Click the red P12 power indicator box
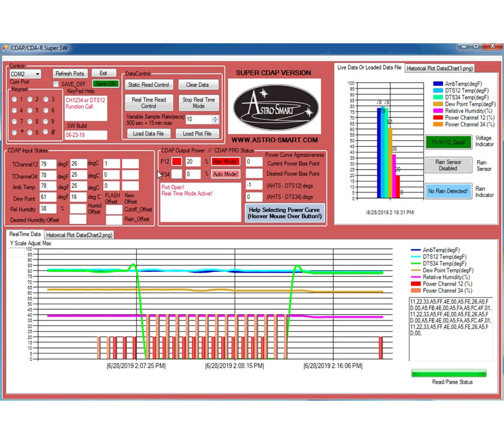The image size is (504, 444). coord(177,162)
